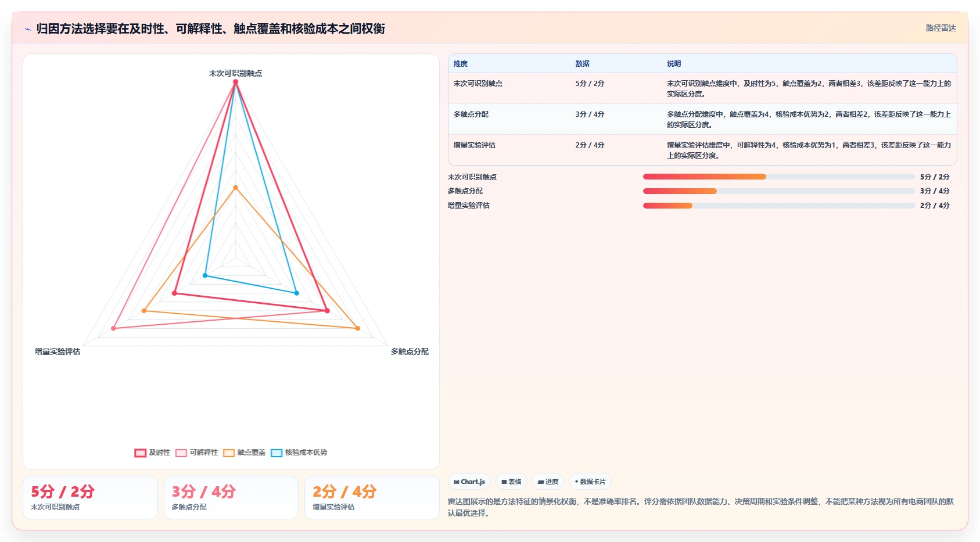The height and width of the screenshot is (542, 980).
Task: Toggle the 及时性 legend item
Action: tap(152, 453)
